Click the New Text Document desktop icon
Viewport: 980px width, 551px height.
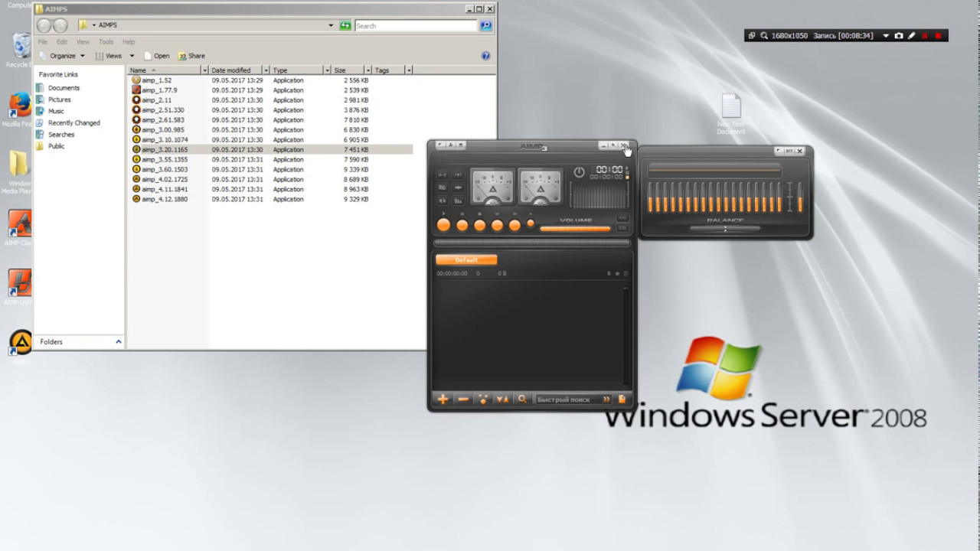pyautogui.click(x=731, y=115)
